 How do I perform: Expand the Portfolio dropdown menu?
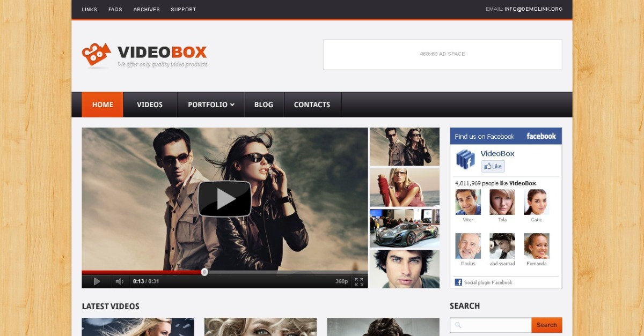tap(211, 104)
